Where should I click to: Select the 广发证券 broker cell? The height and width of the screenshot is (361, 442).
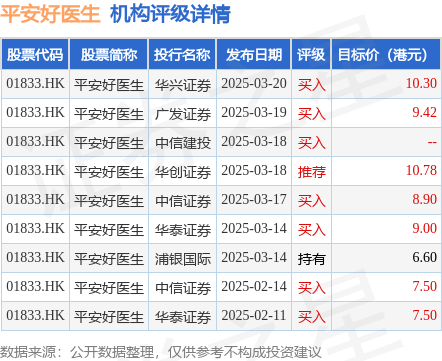(183, 114)
